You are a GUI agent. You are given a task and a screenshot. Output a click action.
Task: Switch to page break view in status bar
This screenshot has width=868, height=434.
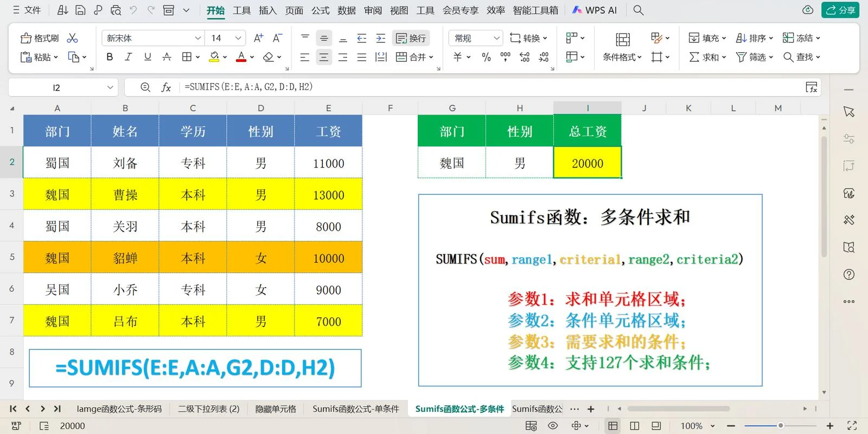point(634,426)
